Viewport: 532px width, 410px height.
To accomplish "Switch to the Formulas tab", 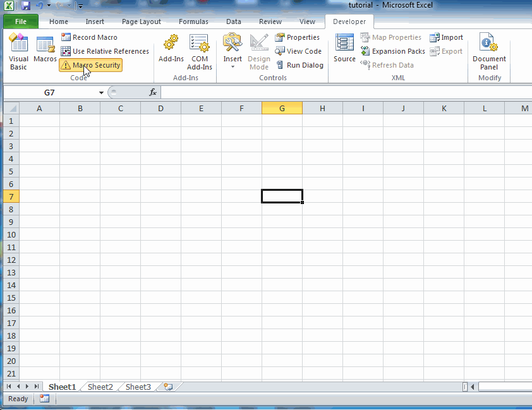I will point(193,21).
